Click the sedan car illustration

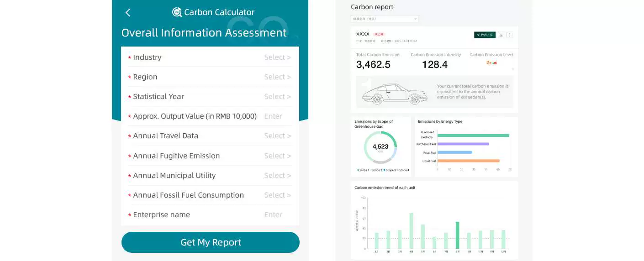(395, 94)
